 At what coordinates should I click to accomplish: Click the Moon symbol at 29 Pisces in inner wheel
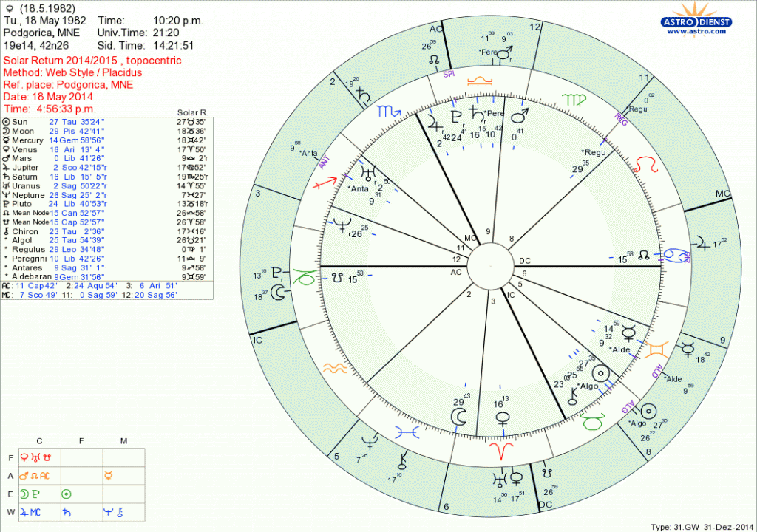pyautogui.click(x=460, y=417)
